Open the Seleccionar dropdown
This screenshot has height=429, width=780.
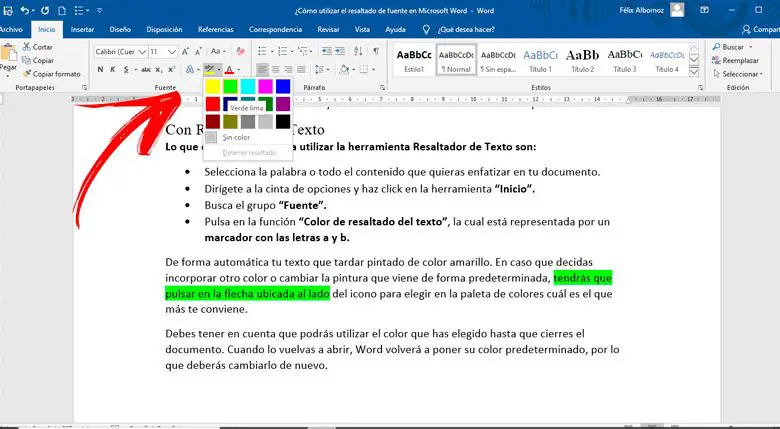[x=738, y=74]
